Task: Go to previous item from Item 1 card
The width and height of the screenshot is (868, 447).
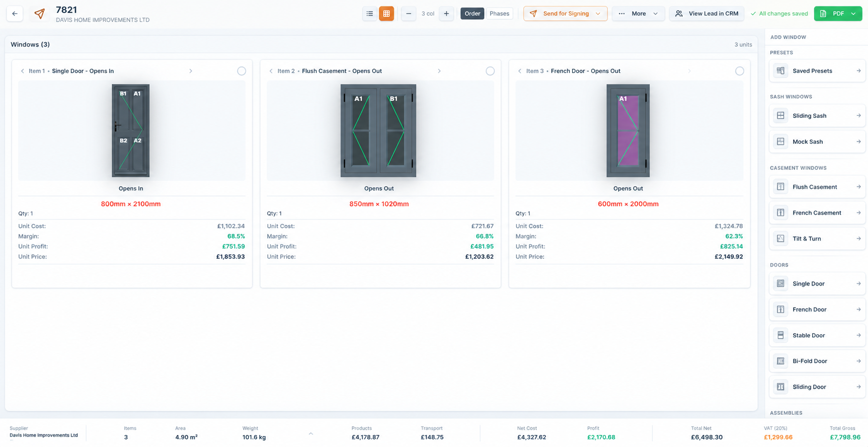Action: tap(22, 71)
